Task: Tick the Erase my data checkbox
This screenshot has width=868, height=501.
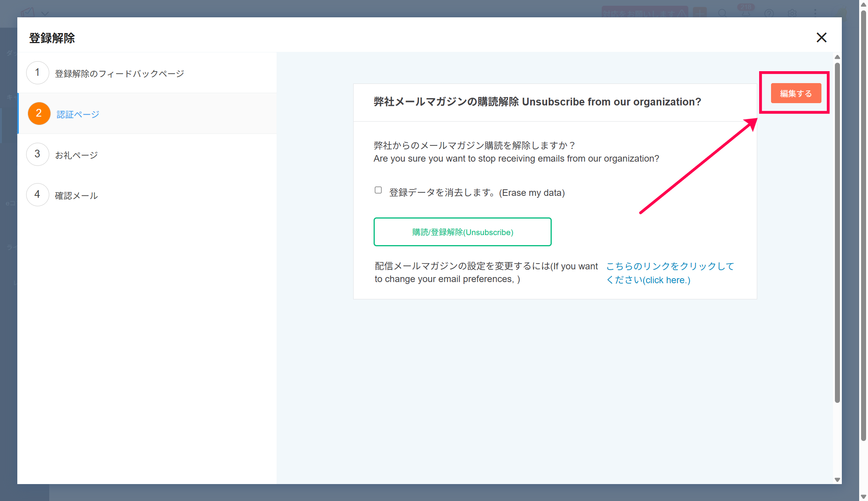Action: click(x=378, y=190)
